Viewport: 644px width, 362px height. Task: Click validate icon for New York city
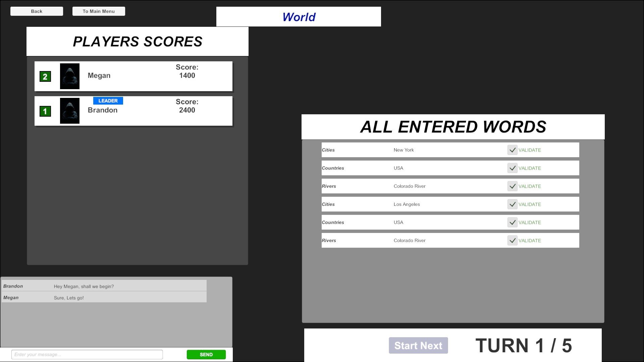point(512,150)
